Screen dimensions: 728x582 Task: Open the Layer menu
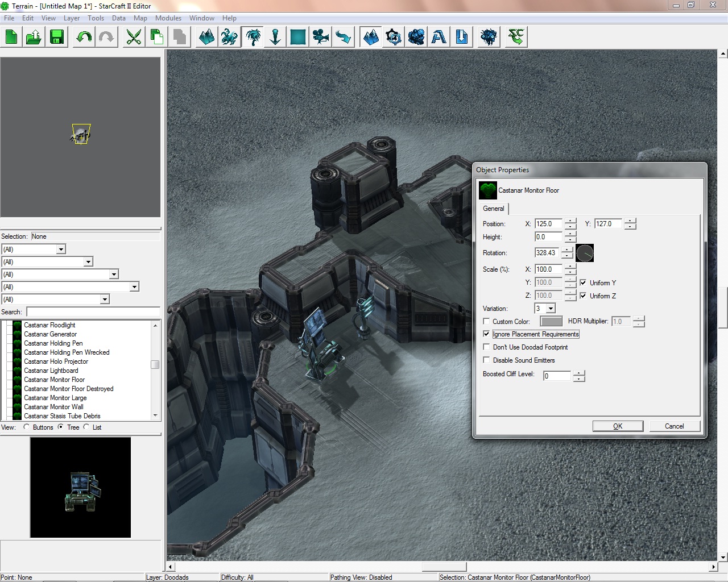[x=72, y=18]
